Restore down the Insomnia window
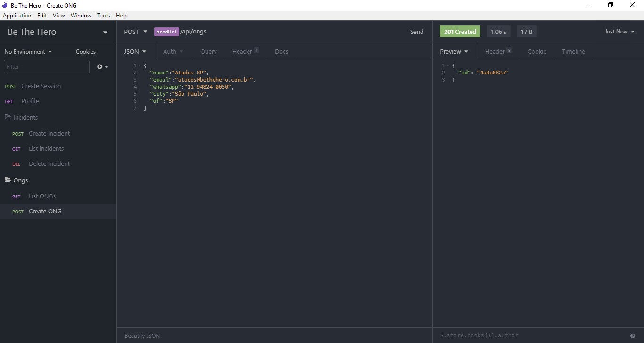 point(611,5)
